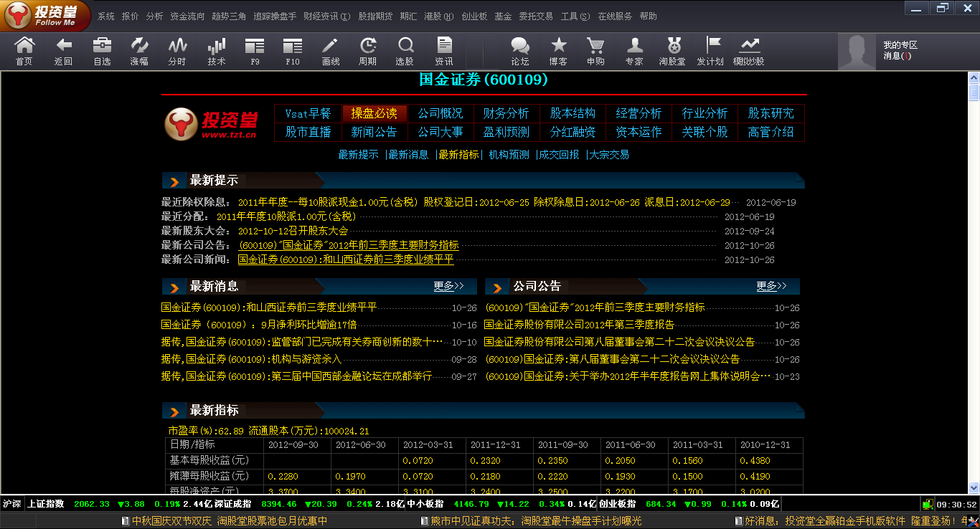The width and height of the screenshot is (980, 529).
Task: Open news 9月净利环比增逾17倍
Action: 259,325
